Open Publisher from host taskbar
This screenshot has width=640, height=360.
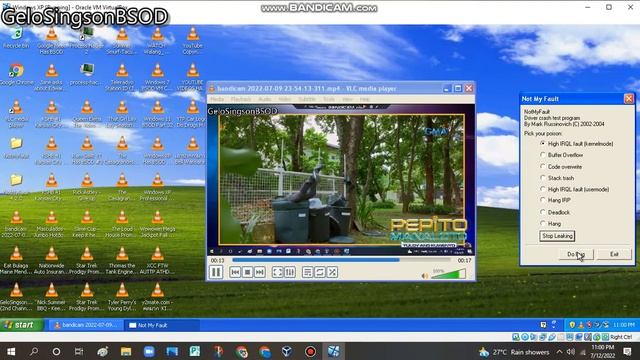(x=195, y=351)
